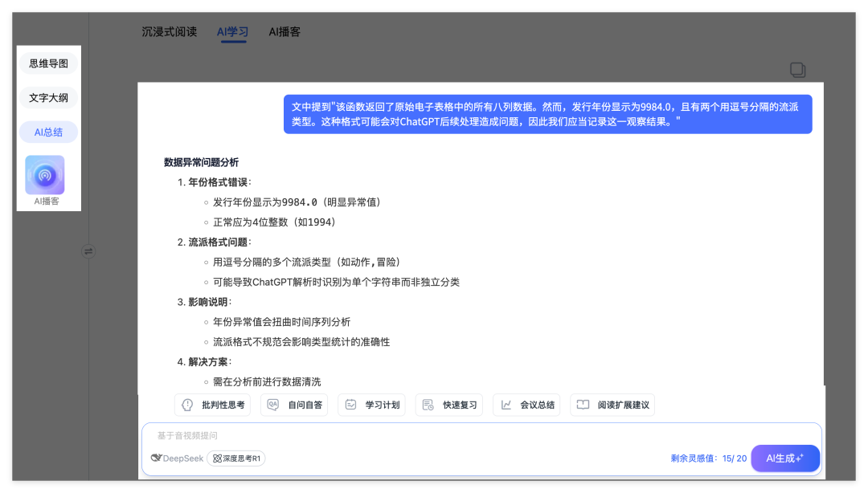
Task: Click the 批判性思考 head icon
Action: pyautogui.click(x=187, y=405)
